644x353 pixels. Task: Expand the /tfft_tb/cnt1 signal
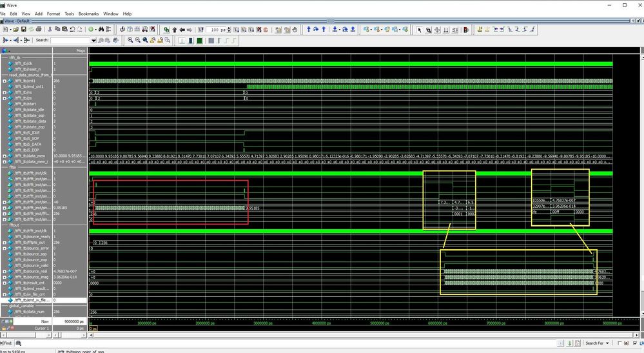4,81
